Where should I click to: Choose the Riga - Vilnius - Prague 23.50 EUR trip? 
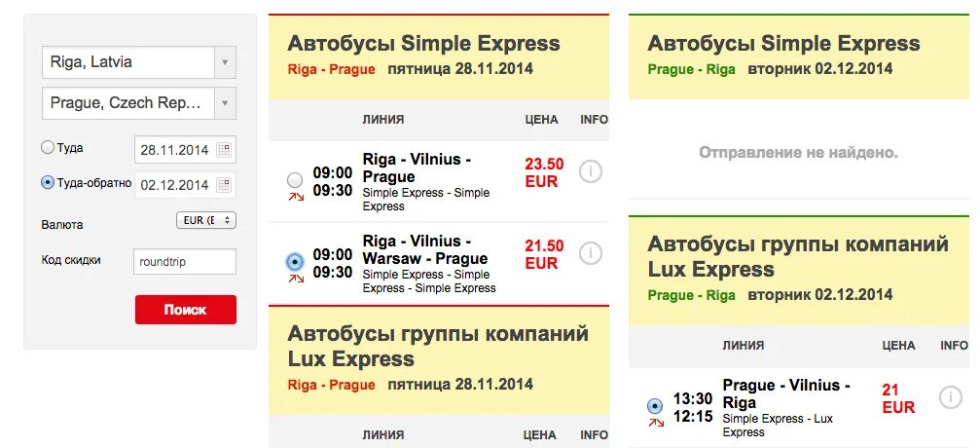click(295, 180)
